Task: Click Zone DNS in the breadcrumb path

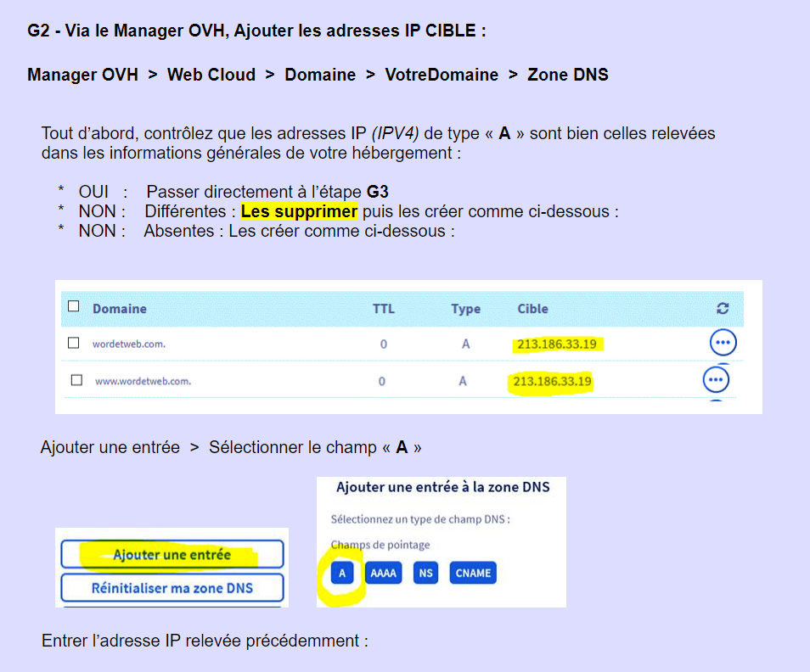Action: (567, 75)
